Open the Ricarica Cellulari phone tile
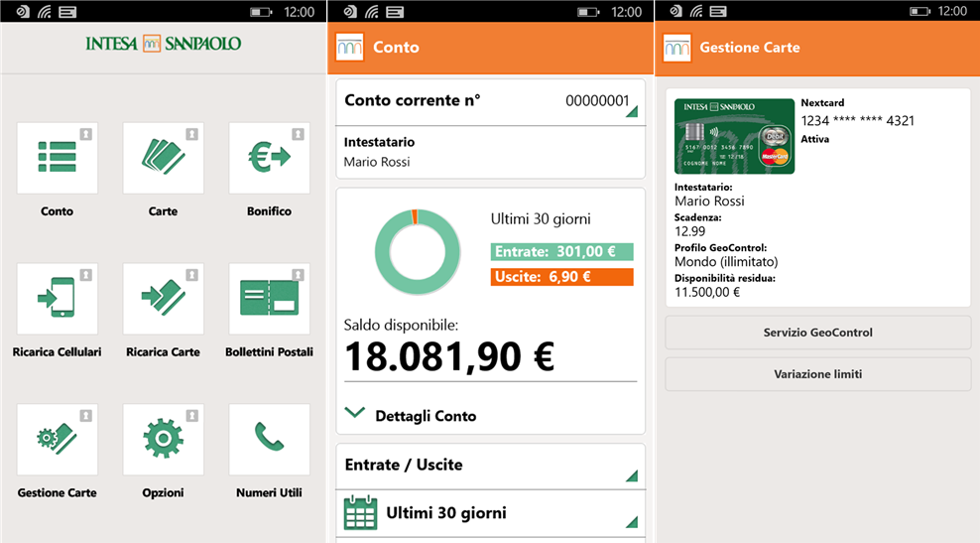Viewport: 980px width, 543px height. coord(57,299)
